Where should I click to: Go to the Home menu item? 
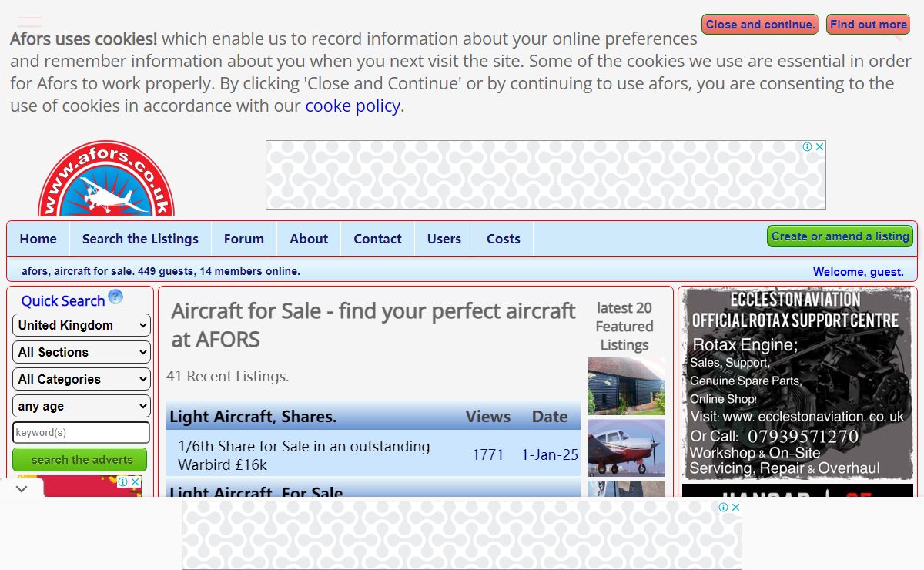[x=38, y=239]
